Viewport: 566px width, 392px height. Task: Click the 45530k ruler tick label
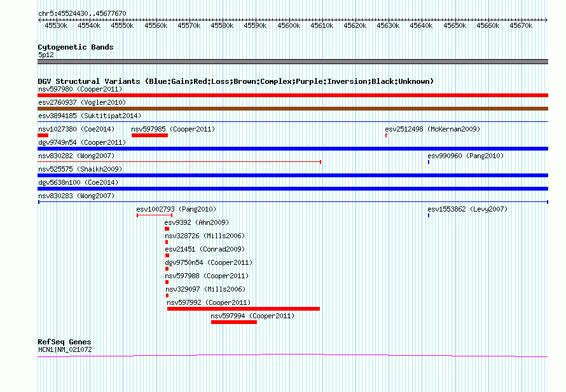[56, 25]
